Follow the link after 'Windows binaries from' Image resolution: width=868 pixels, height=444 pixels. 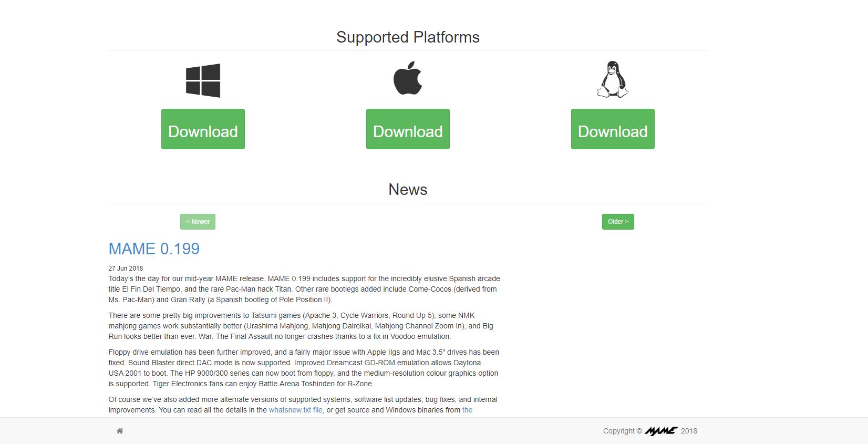467,410
